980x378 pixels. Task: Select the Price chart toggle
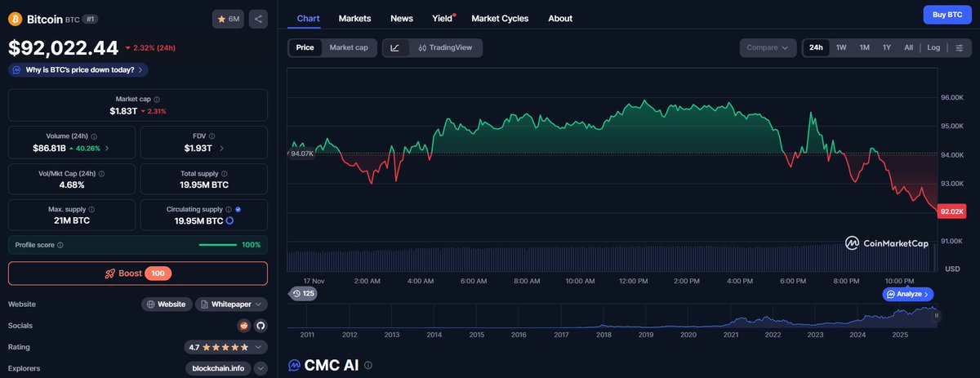coord(305,47)
